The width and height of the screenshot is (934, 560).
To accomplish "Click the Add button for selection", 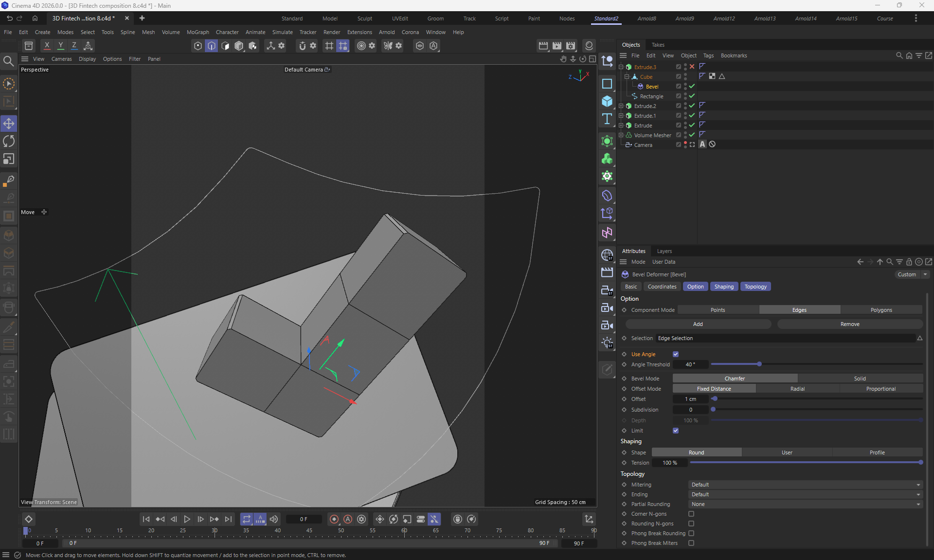I will pyautogui.click(x=698, y=324).
